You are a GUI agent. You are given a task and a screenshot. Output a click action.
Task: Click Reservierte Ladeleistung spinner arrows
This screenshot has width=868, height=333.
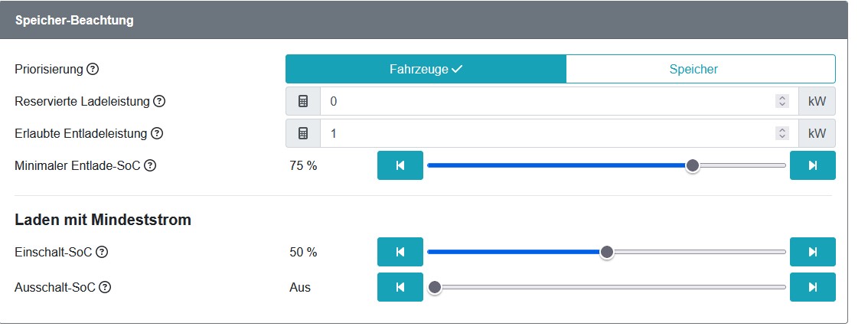pos(782,101)
